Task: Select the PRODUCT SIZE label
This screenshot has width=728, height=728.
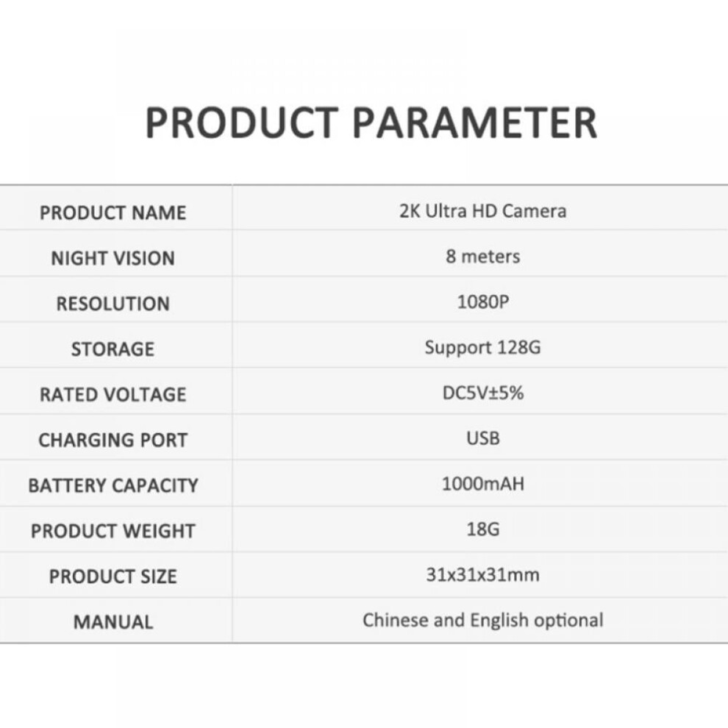Action: [113, 577]
